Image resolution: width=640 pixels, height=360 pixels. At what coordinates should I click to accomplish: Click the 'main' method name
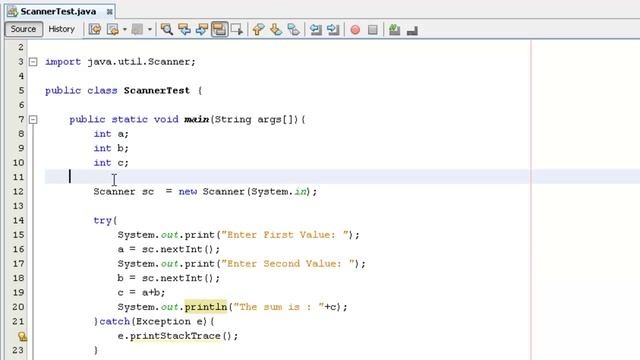[196, 120]
